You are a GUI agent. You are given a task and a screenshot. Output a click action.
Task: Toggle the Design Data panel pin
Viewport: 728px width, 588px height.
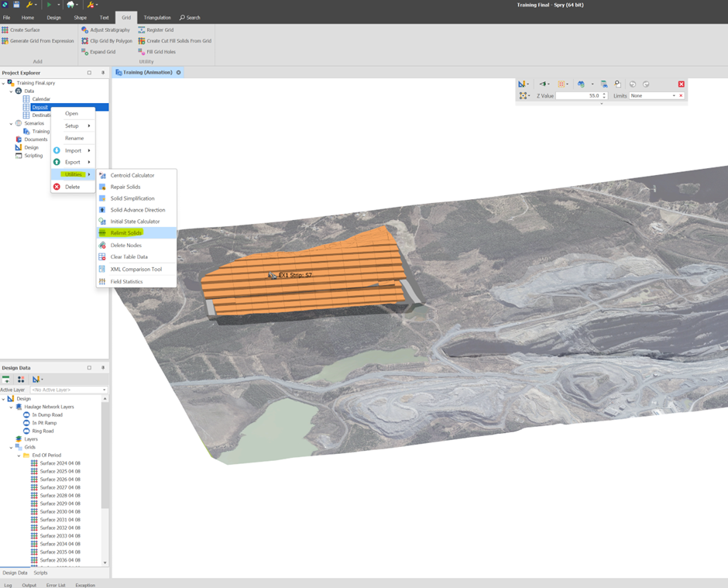(x=103, y=368)
